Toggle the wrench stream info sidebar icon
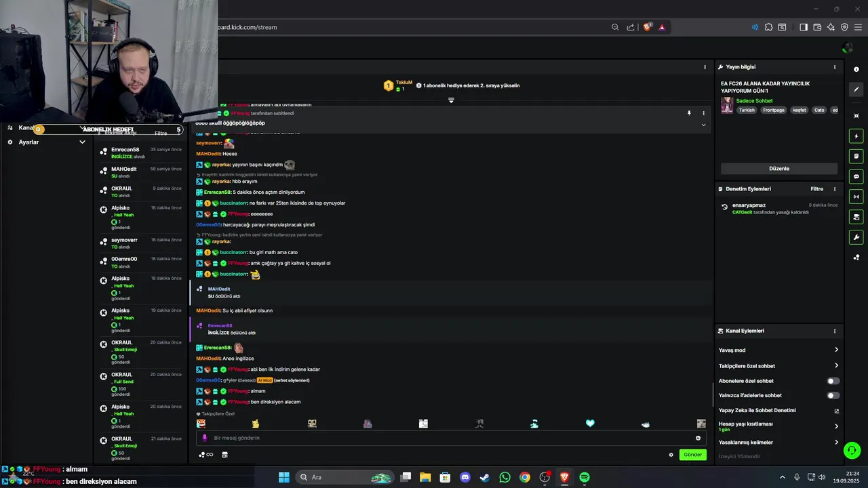The height and width of the screenshot is (488, 868). tap(856, 237)
